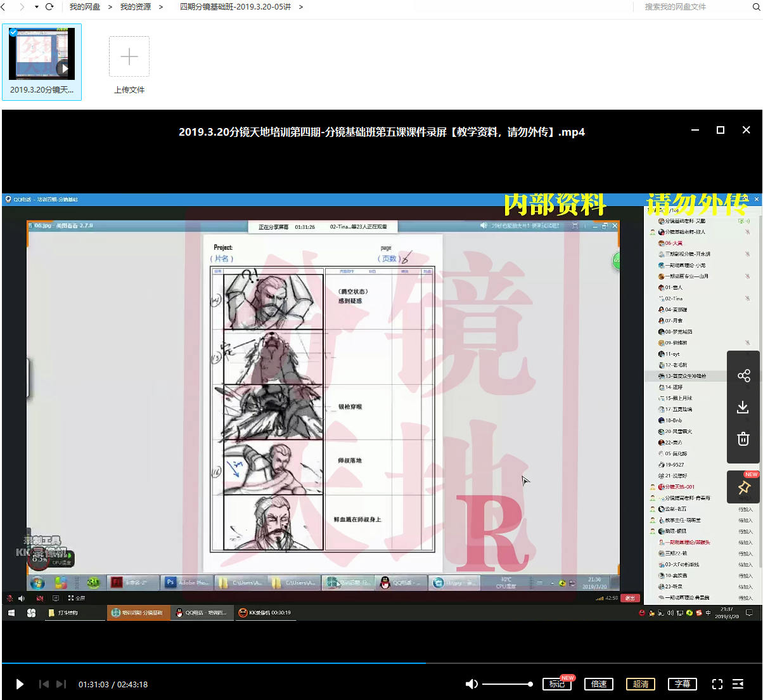The image size is (763, 700).
Task: Open the 超清 video quality menu
Action: (640, 684)
